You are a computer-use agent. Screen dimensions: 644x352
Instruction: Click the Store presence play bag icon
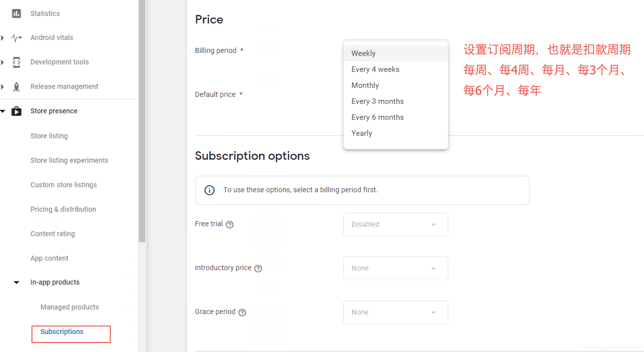tap(16, 111)
